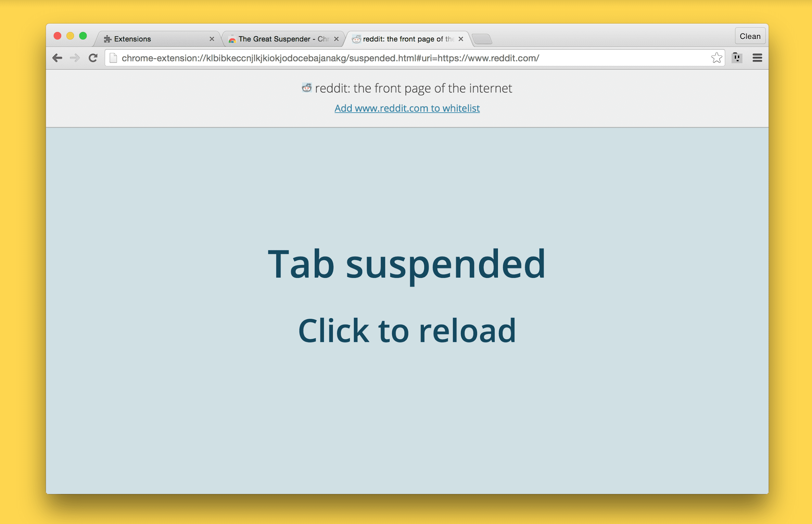Click the Tab suspended reload area
Screen dimensions: 812x524
coord(406,295)
